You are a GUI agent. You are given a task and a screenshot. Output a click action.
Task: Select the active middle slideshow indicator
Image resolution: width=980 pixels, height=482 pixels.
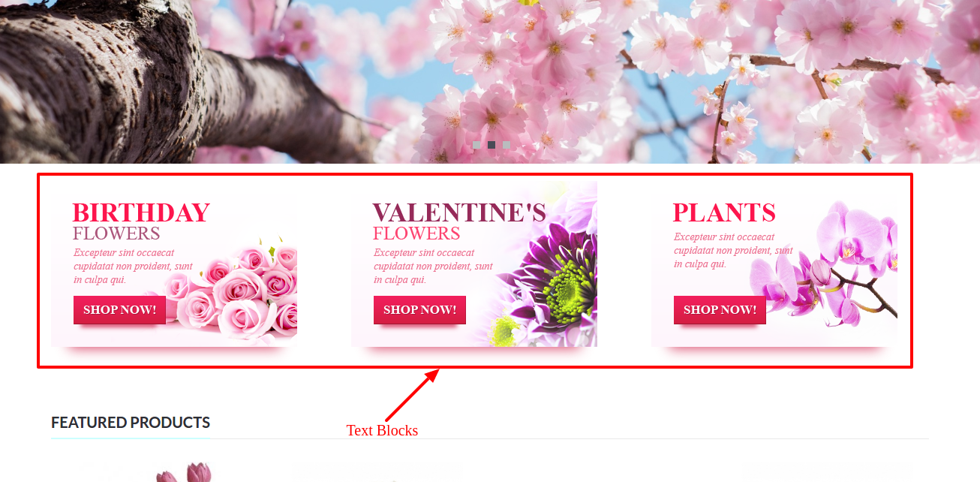pyautogui.click(x=492, y=145)
